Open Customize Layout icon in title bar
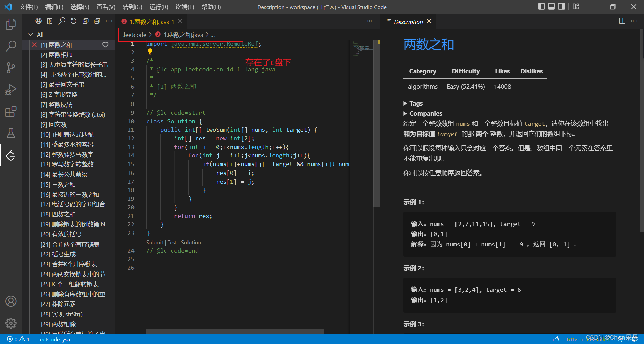Viewport: 644px width, 344px height. tap(576, 6)
